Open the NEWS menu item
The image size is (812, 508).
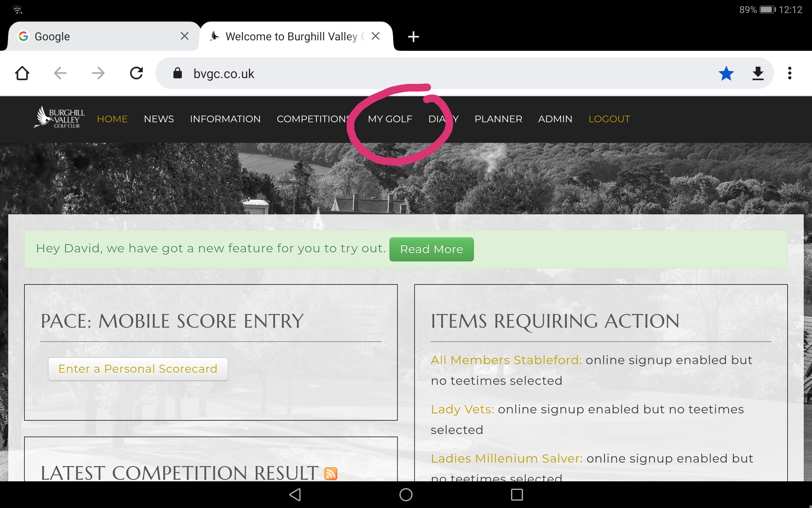point(159,119)
